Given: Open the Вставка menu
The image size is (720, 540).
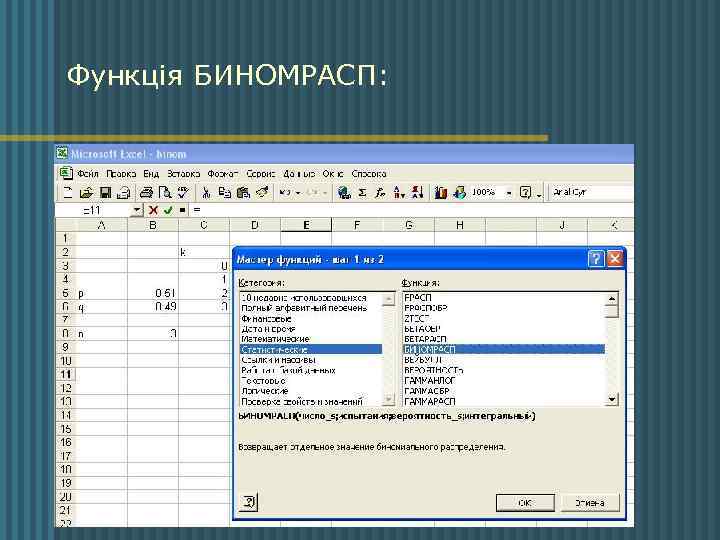Looking at the screenshot, I should [x=183, y=174].
